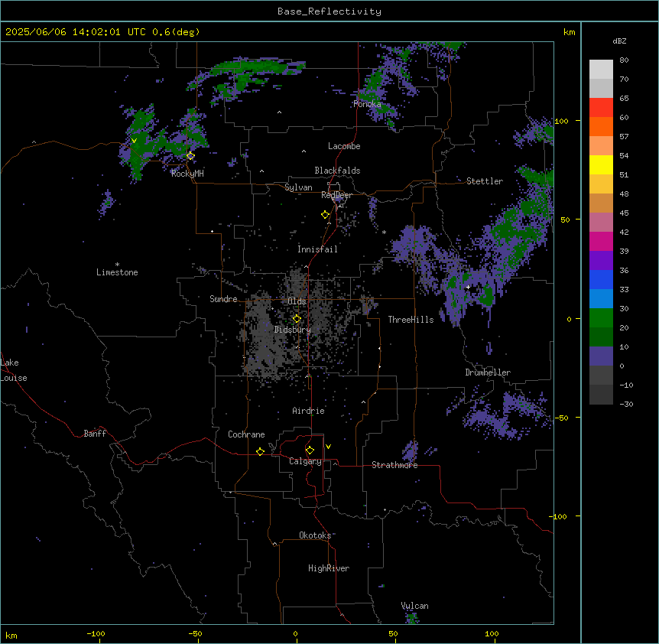
Task: Click the slate-purple 0-10 dBZ legend swatch
Action: point(601,356)
